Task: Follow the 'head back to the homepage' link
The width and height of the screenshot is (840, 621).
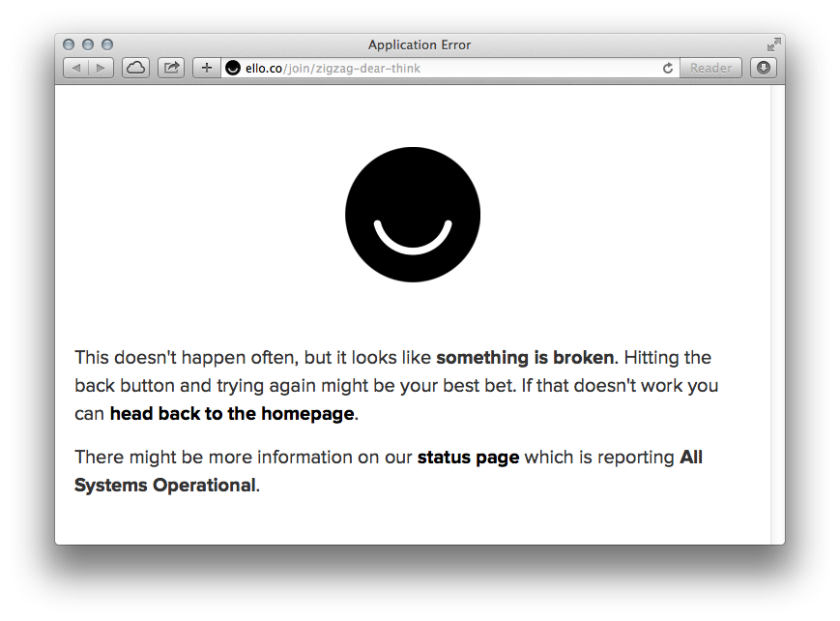Action: click(x=232, y=413)
